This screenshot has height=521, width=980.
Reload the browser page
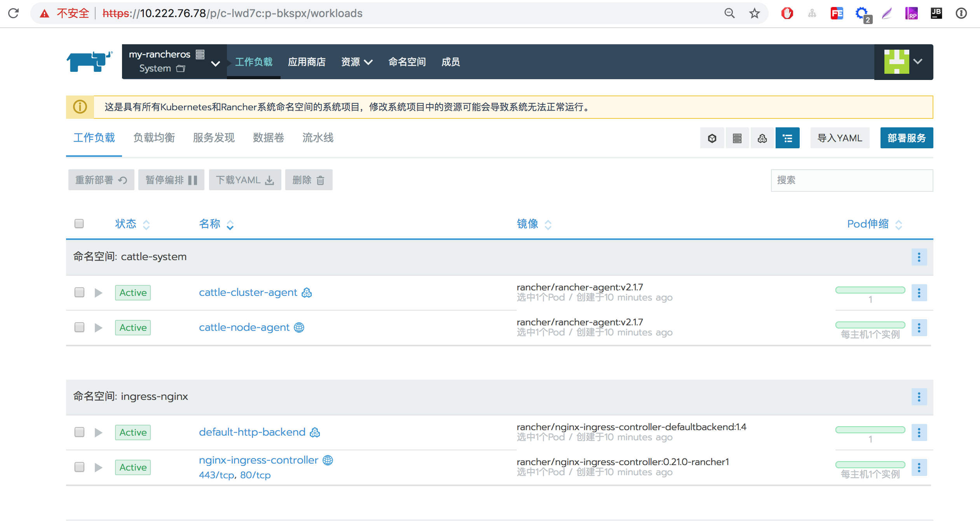tap(14, 14)
